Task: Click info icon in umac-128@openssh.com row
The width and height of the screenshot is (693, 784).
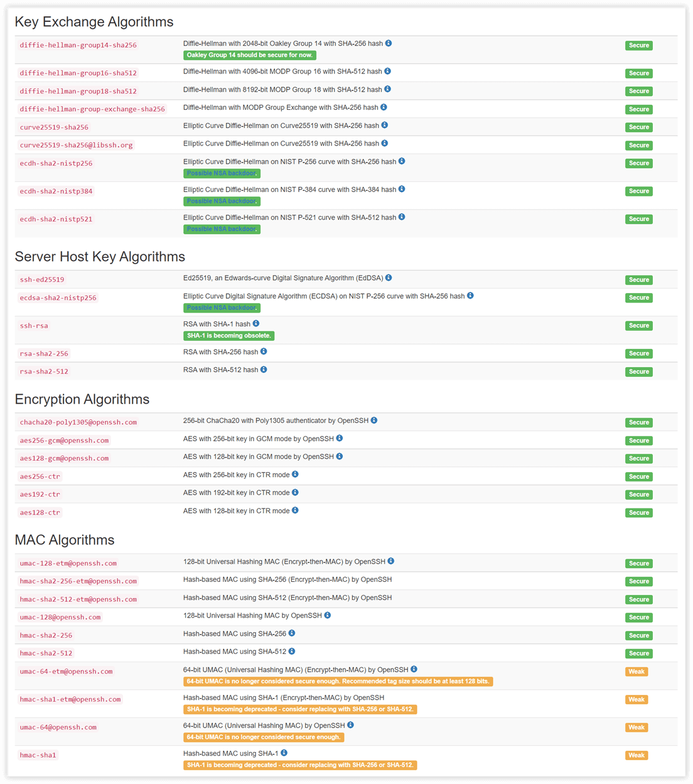Action: pyautogui.click(x=328, y=615)
